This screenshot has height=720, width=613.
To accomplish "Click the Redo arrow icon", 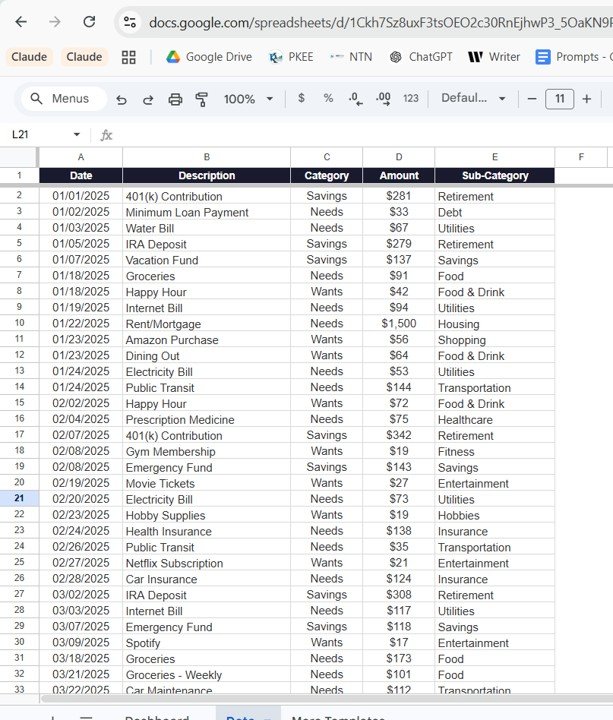I will pyautogui.click(x=148, y=99).
